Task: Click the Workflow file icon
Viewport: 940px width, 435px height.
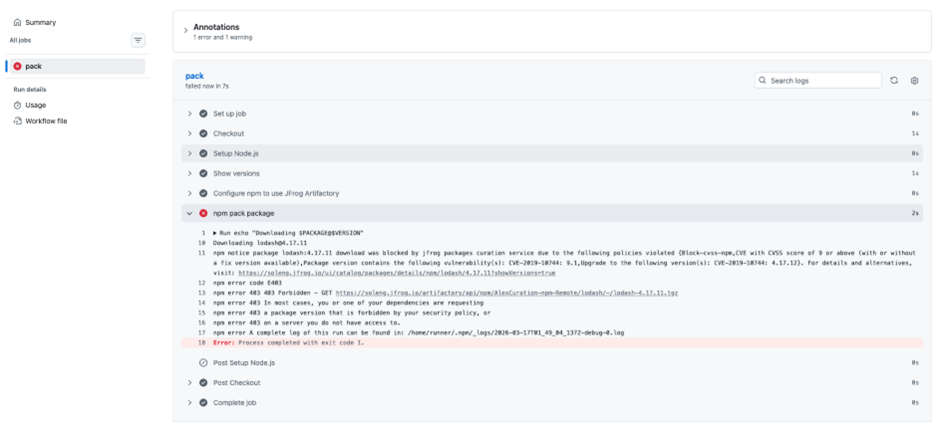Action: [17, 121]
